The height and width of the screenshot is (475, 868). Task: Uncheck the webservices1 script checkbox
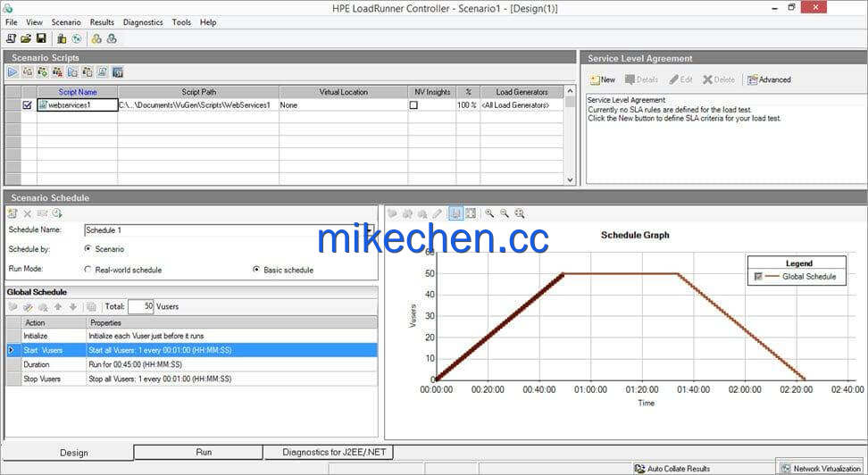(x=27, y=104)
